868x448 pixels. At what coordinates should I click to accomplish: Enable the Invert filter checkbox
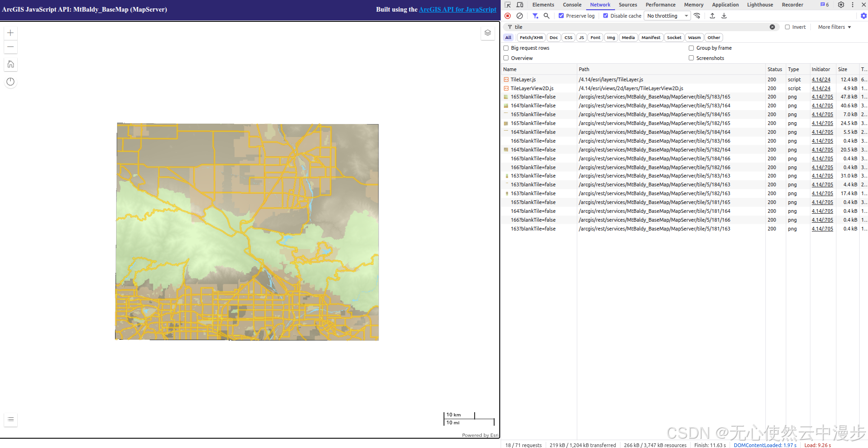pos(787,27)
